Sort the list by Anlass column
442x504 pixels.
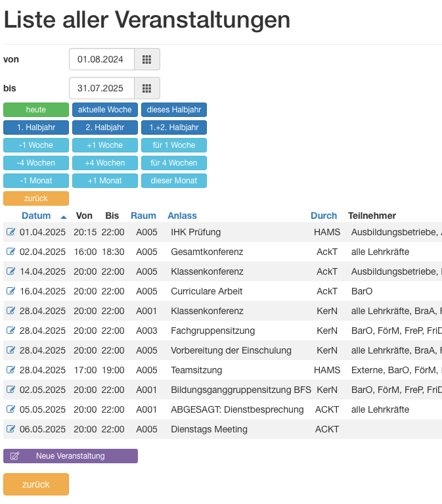(182, 216)
